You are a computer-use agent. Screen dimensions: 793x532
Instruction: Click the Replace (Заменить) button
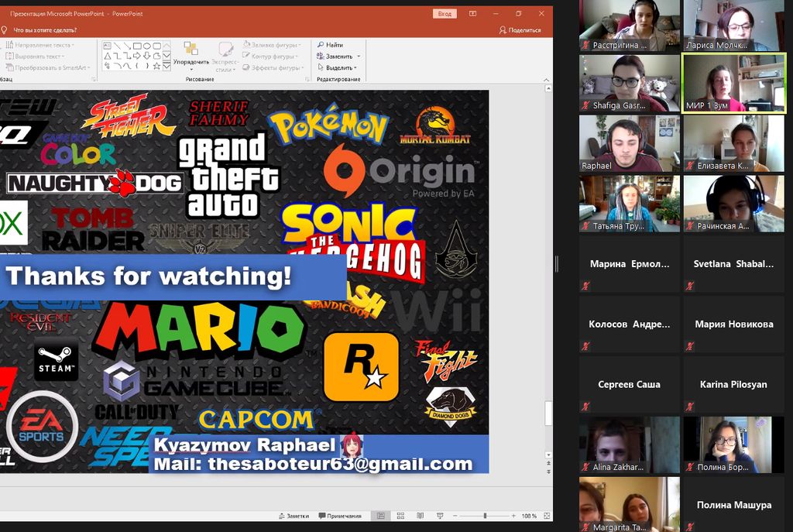[335, 56]
